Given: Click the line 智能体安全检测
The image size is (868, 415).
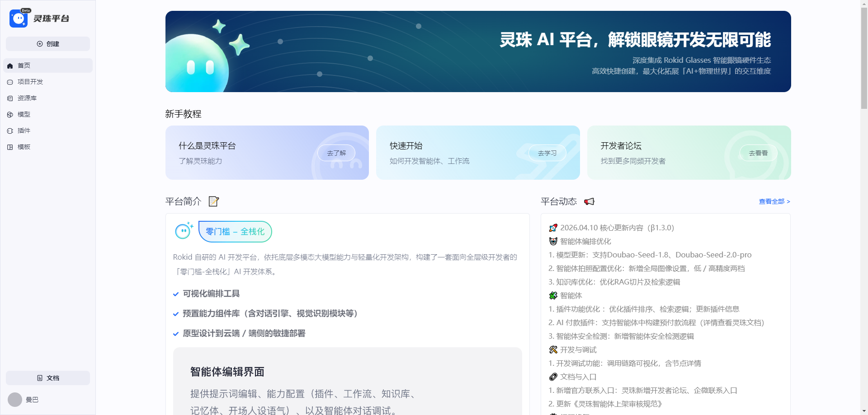Looking at the screenshot, I should pyautogui.click(x=621, y=336).
